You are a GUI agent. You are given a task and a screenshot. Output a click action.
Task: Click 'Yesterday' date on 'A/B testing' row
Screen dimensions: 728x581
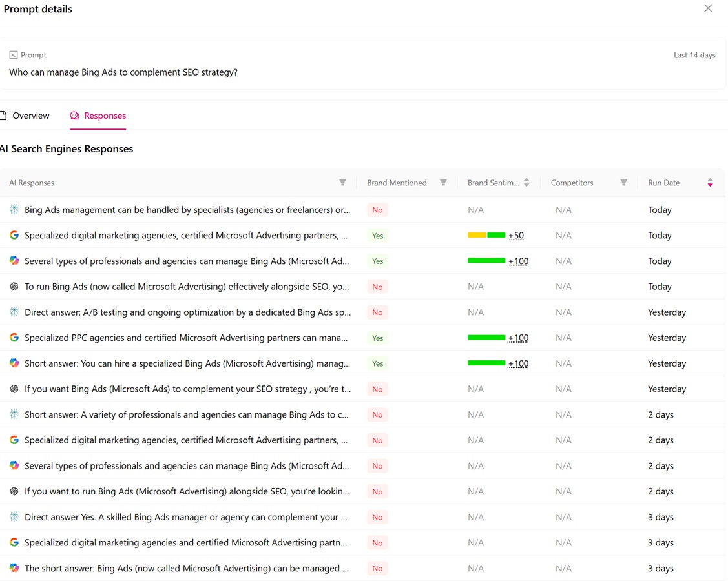667,312
